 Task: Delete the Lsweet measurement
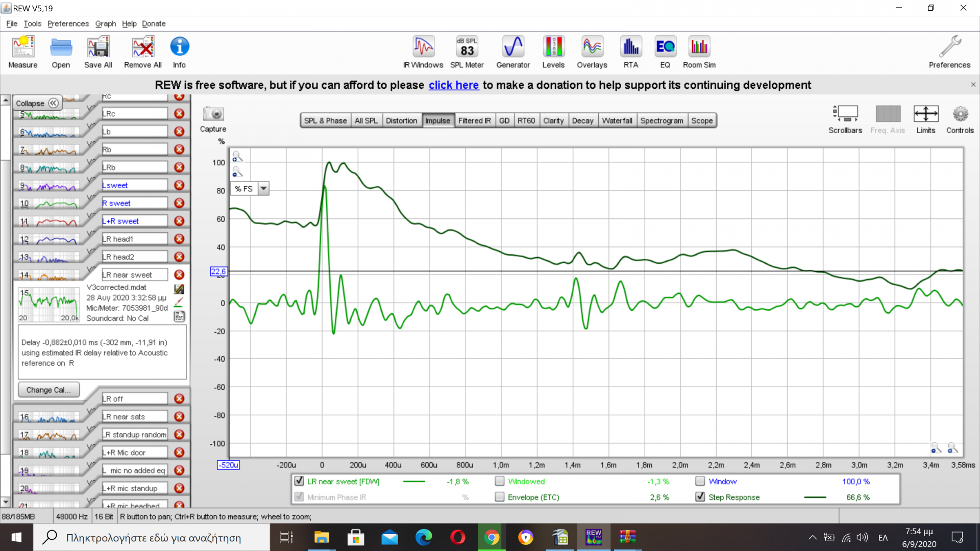click(179, 185)
